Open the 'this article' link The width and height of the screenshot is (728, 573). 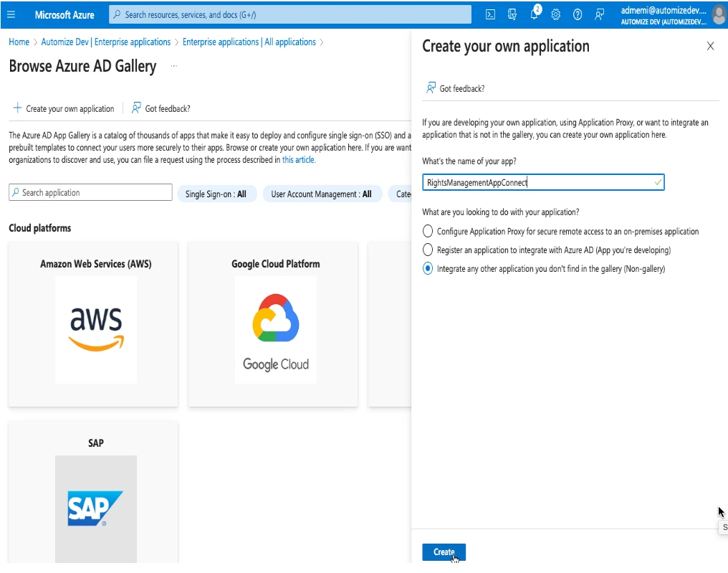(x=298, y=159)
